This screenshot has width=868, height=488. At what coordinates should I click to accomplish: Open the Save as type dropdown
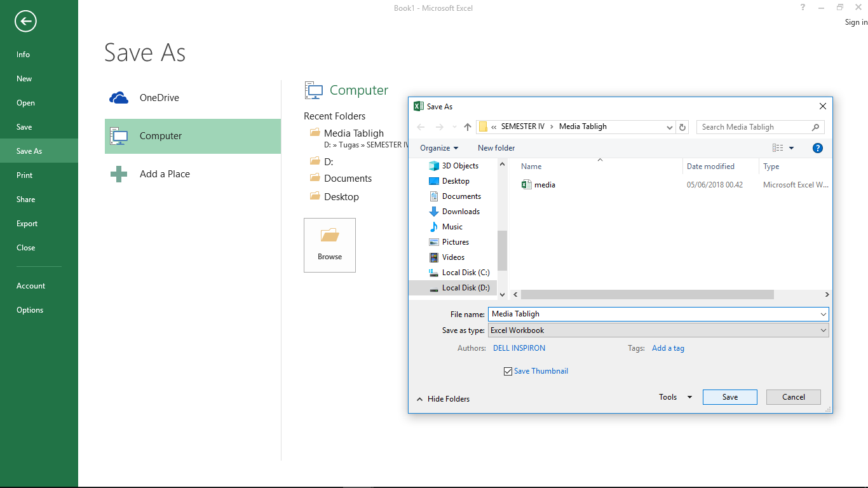658,330
